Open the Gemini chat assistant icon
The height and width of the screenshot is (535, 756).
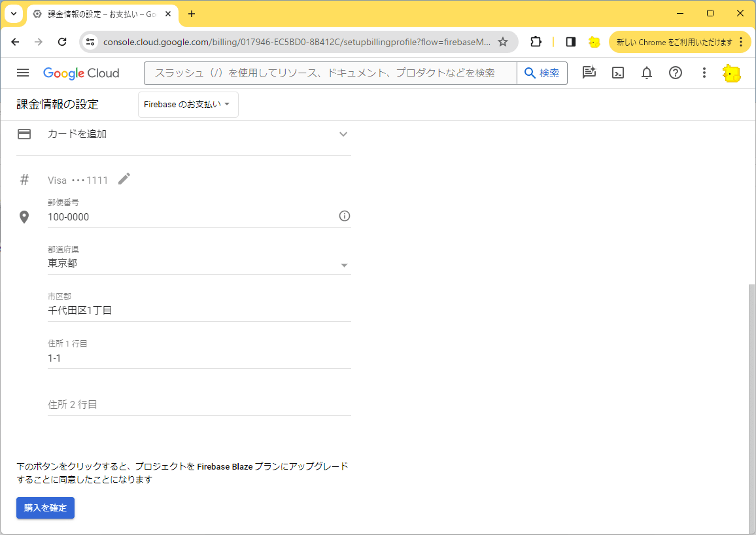(x=589, y=73)
